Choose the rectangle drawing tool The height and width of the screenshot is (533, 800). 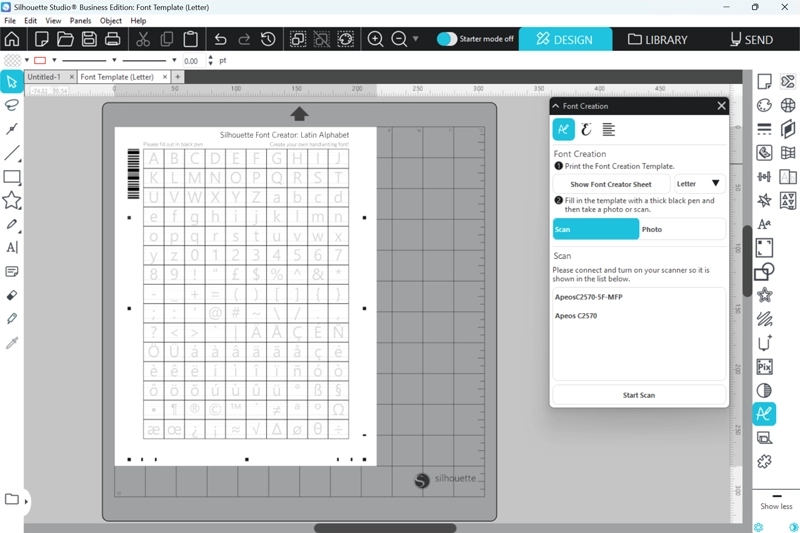click(x=12, y=177)
